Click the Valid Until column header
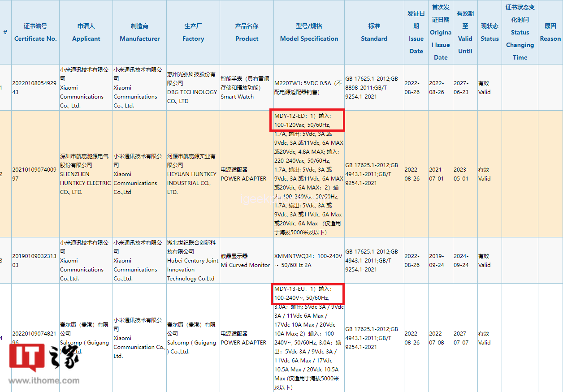Image resolution: width=563 pixels, height=392 pixels. pos(465,32)
